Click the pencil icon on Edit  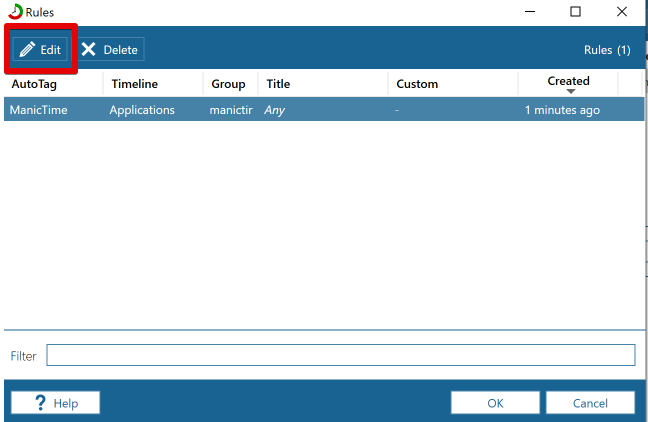click(27, 50)
